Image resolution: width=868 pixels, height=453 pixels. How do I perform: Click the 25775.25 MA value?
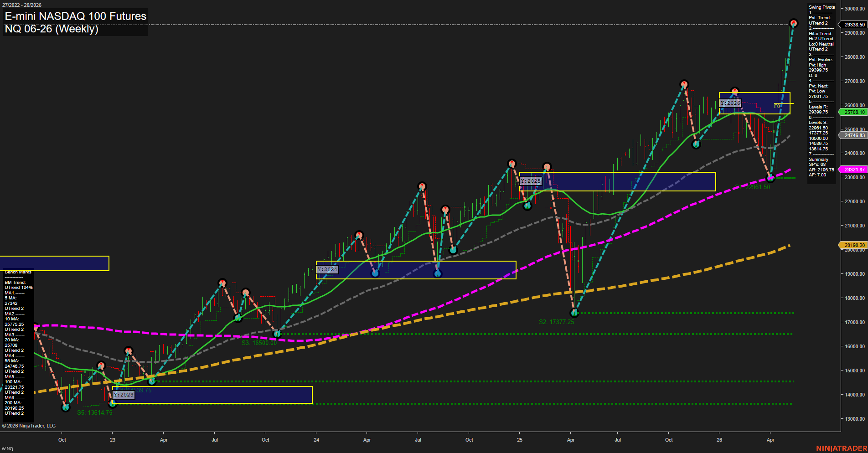click(14, 324)
